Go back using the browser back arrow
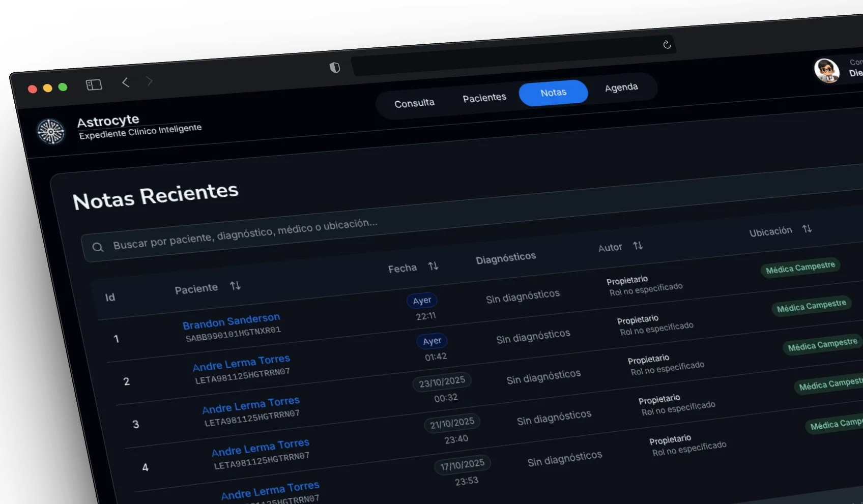This screenshot has height=504, width=863. coord(126,82)
